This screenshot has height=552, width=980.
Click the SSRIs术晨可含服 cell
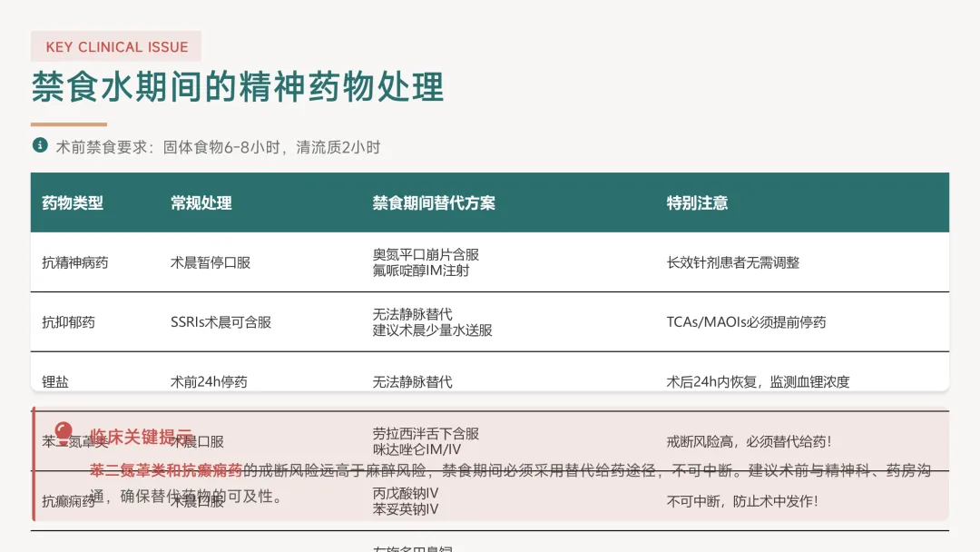pyautogui.click(x=220, y=322)
